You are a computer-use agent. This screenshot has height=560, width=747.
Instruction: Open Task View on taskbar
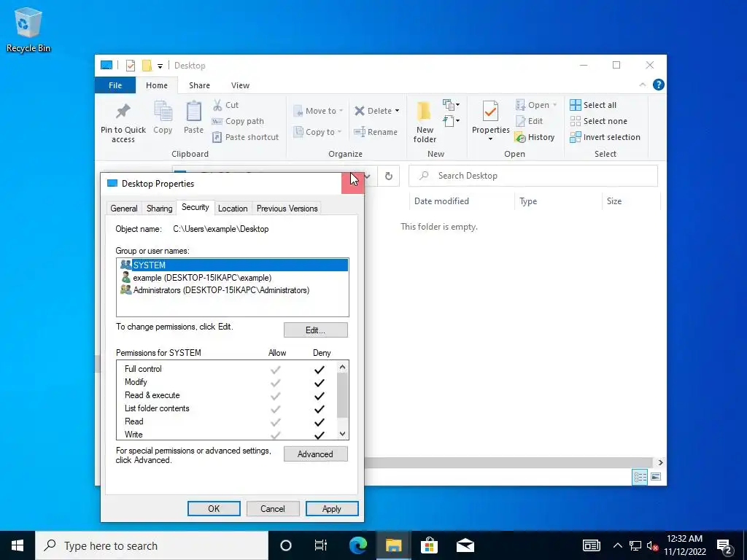321,545
